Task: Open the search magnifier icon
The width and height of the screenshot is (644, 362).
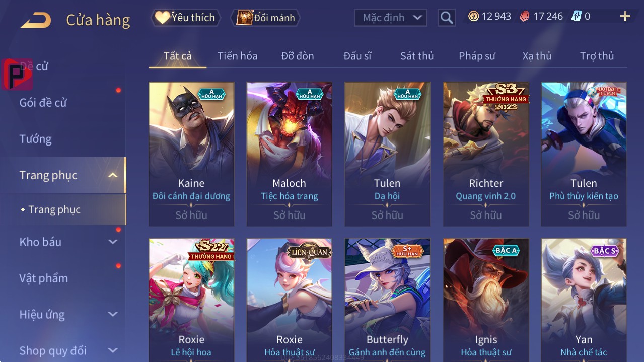Action: coord(447,18)
